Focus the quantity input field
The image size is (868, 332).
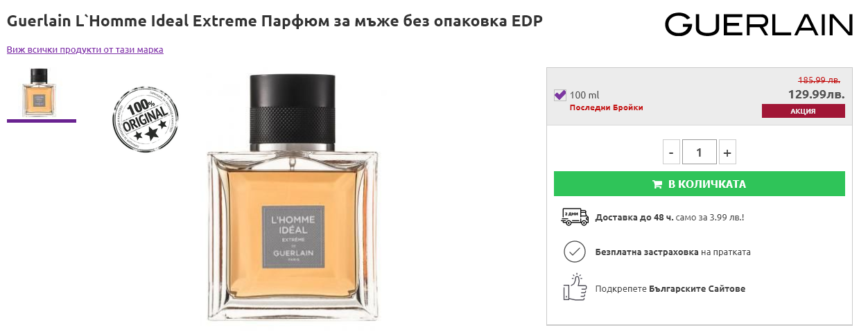coord(699,152)
